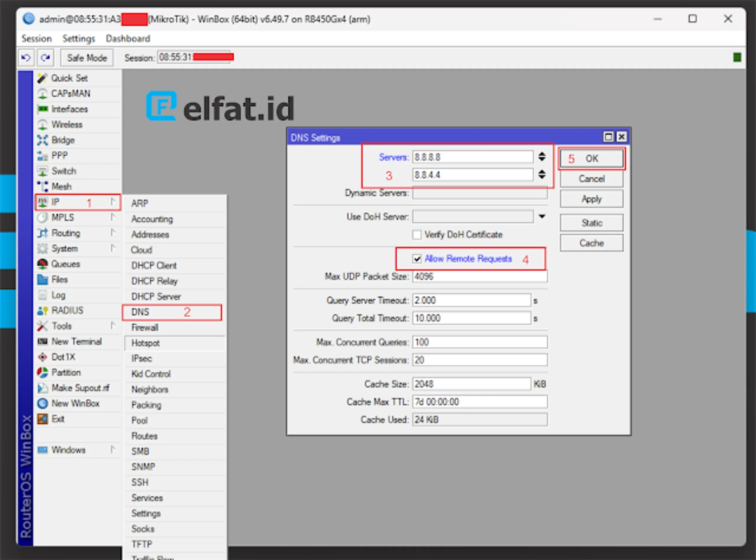The width and height of the screenshot is (756, 560).
Task: Open New WinBox via its icon
Action: click(x=42, y=403)
